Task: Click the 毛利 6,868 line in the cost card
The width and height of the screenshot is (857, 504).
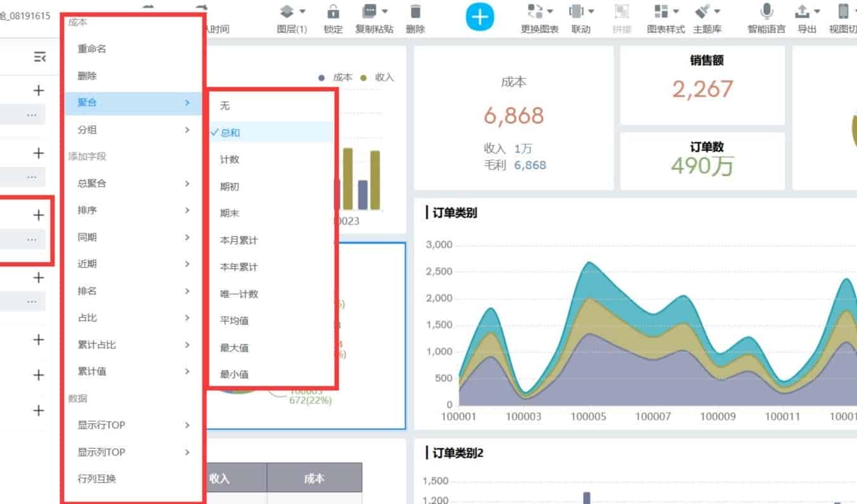Action: (x=514, y=165)
